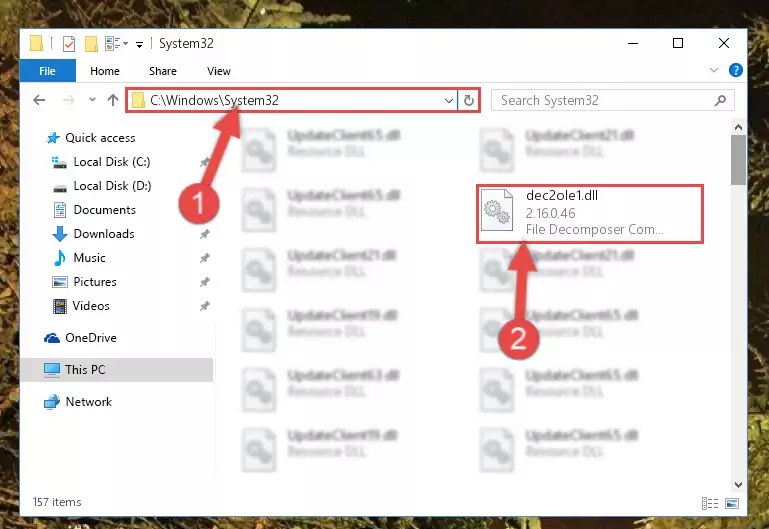Click the Music note icon
Viewport: 769px width, 529px height.
pos(59,258)
